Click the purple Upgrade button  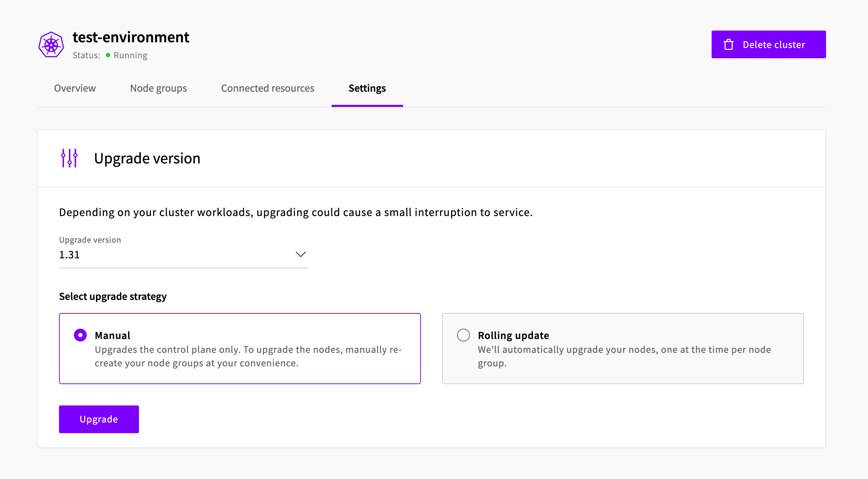tap(99, 419)
